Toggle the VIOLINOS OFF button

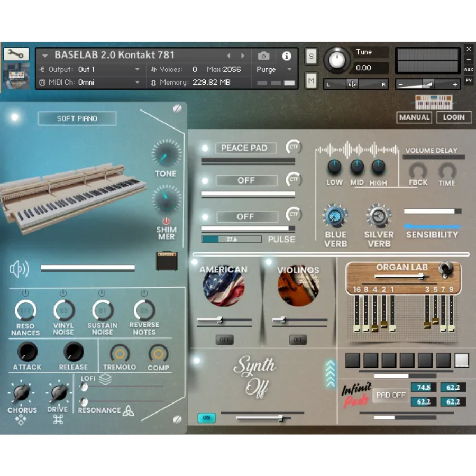[x=298, y=340]
